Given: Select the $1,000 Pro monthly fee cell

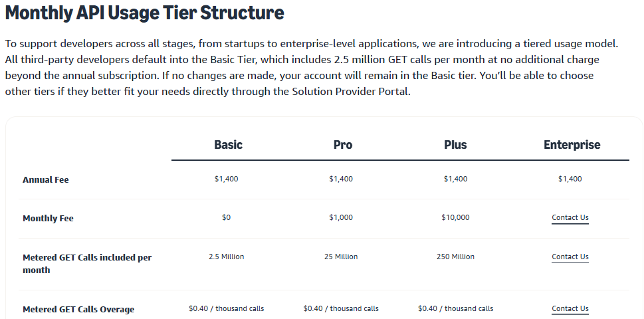Looking at the screenshot, I should [341, 218].
